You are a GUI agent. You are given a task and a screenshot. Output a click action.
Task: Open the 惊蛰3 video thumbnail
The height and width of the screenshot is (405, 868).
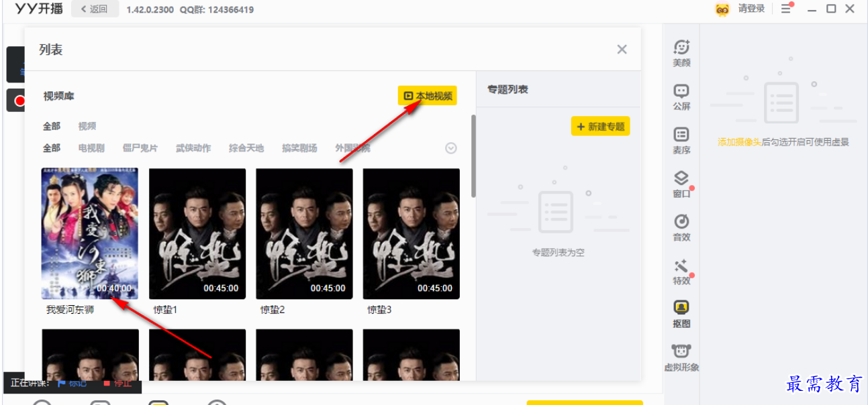pyautogui.click(x=412, y=233)
